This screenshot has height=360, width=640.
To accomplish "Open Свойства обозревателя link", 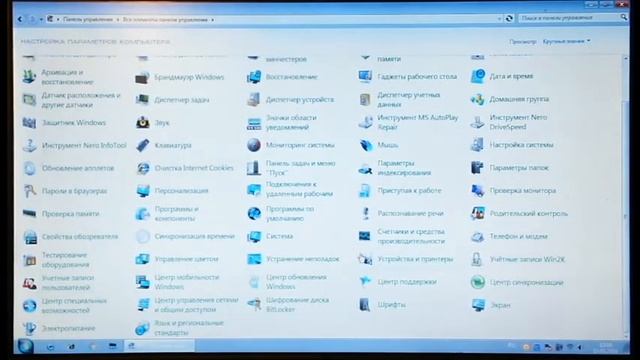I will tap(80, 236).
